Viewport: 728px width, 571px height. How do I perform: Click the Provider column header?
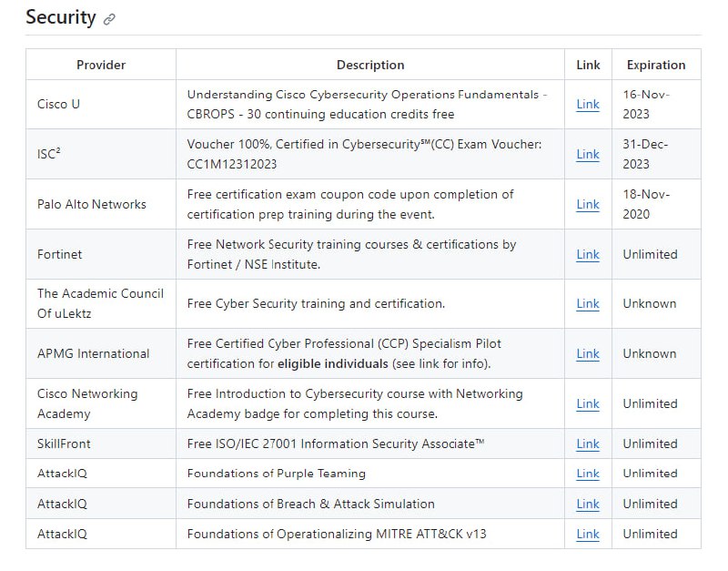point(101,65)
